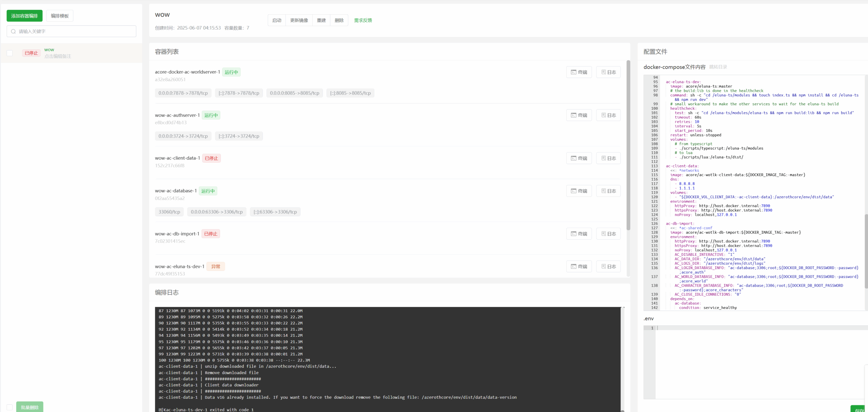Click the docker-compose editor scrollbar

click(x=866, y=251)
